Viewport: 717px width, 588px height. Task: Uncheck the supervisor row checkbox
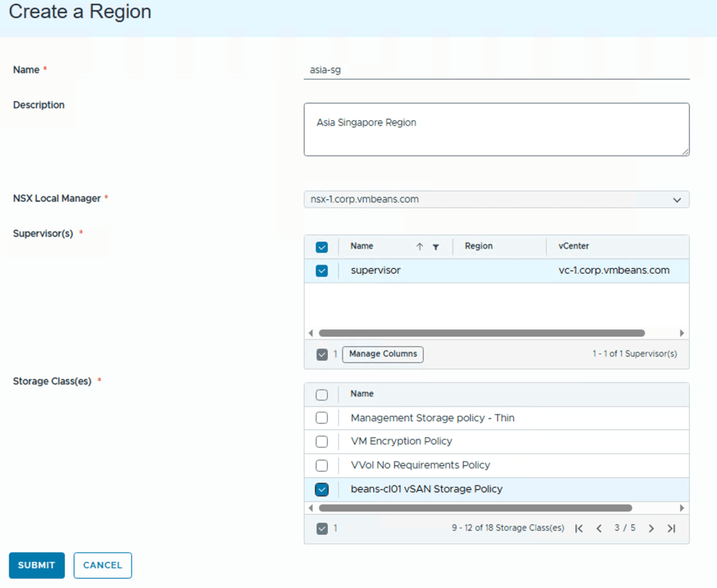(321, 271)
